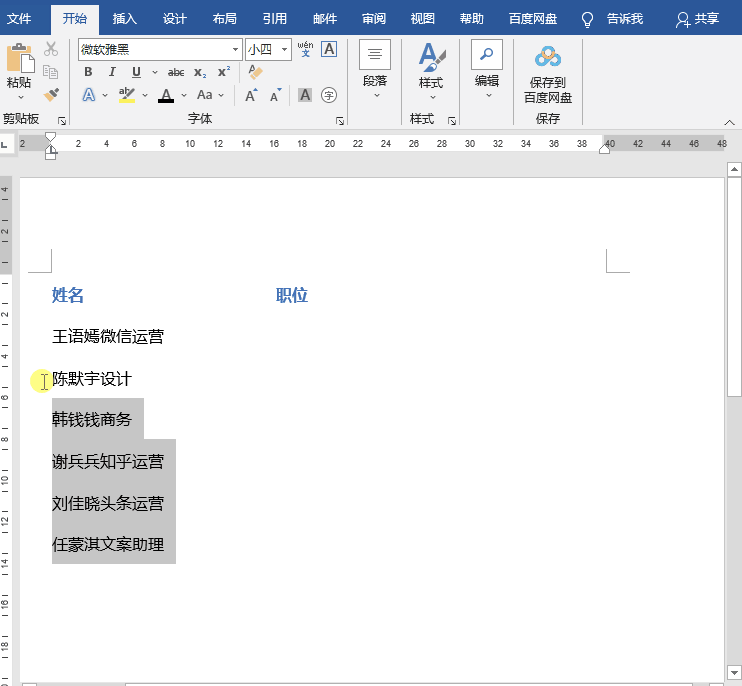Toggle Subscript formatting
Viewport: 742px width, 686px height.
click(x=200, y=72)
